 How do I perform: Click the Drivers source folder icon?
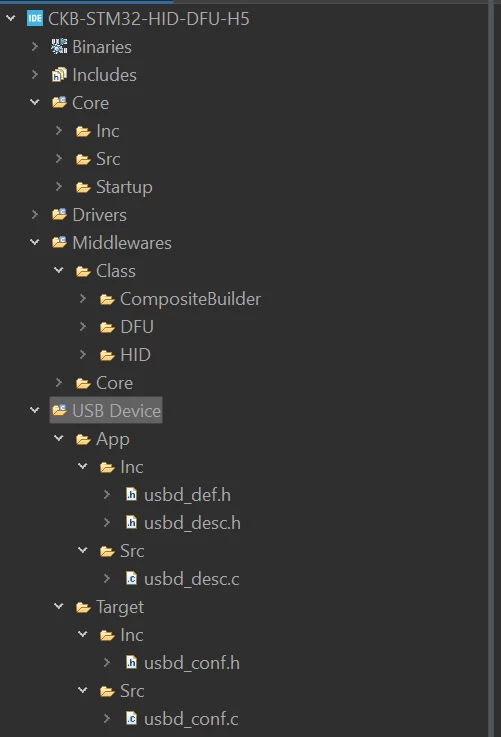[x=59, y=215]
